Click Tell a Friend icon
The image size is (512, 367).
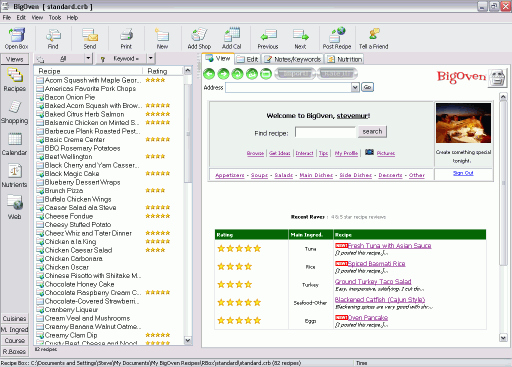[374, 39]
